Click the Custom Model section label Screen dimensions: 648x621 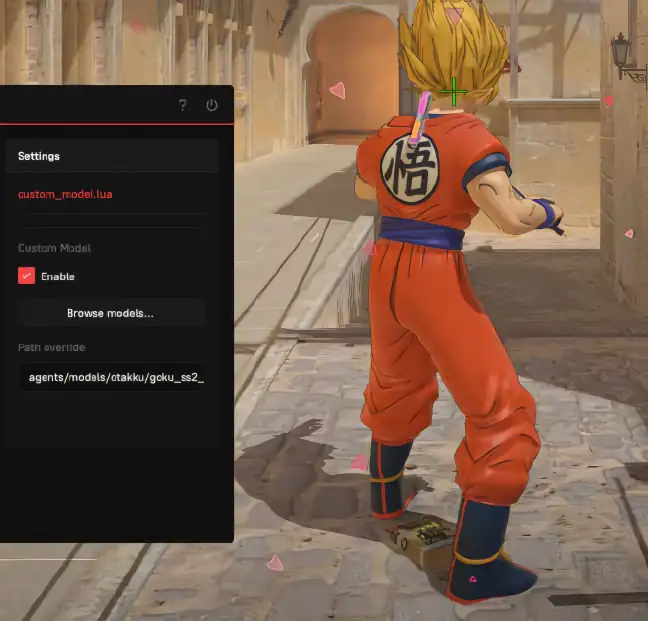54,248
